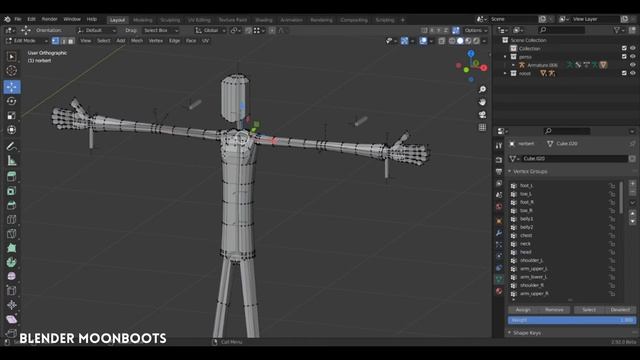
Task: Activate the Move tool
Action: (x=11, y=87)
